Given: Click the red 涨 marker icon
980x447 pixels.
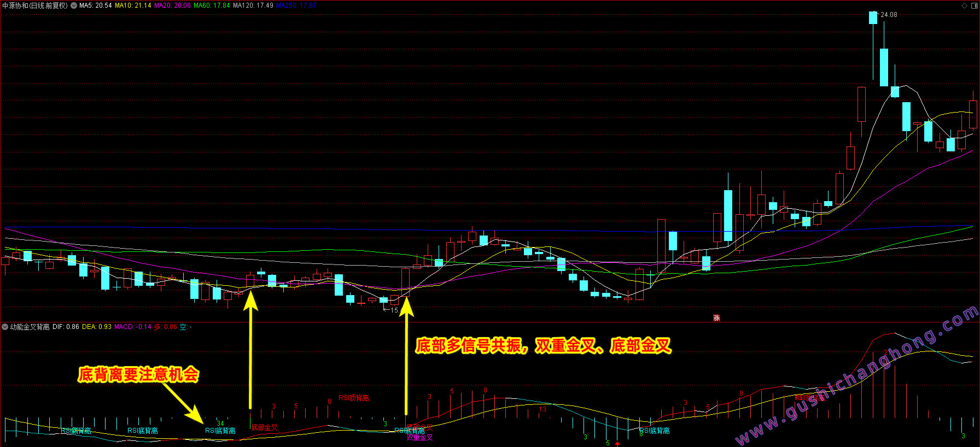Looking at the screenshot, I should 716,318.
